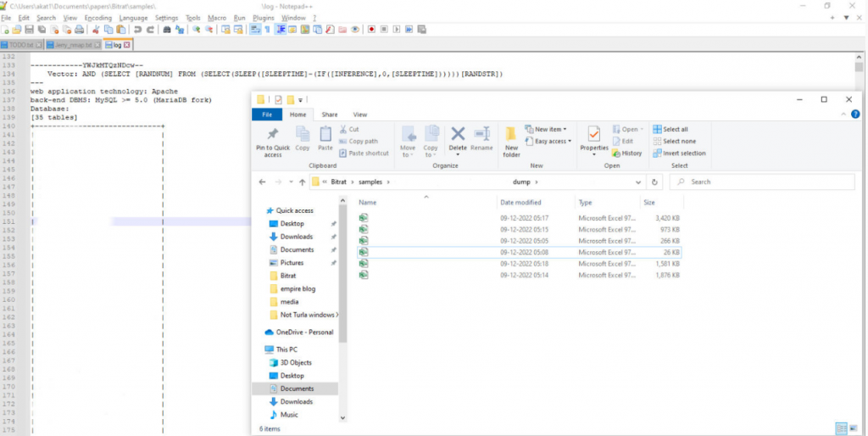This screenshot has height=436, width=868.
Task: Click the Explorer Search box
Action: point(762,182)
